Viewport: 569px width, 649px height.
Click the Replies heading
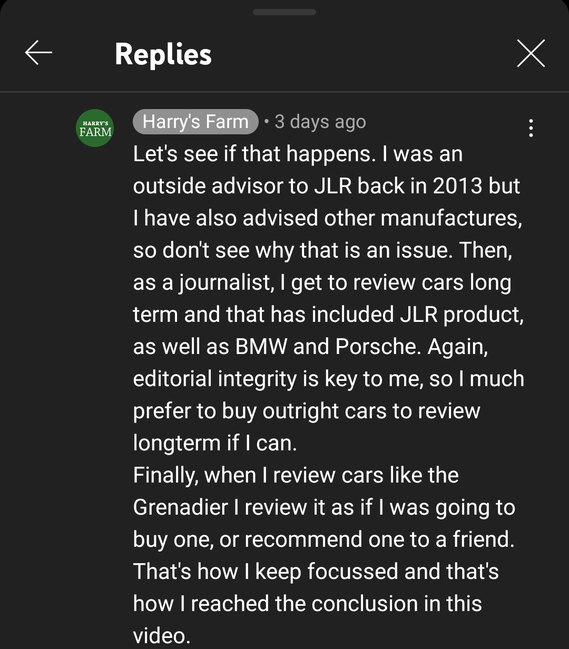click(x=163, y=54)
